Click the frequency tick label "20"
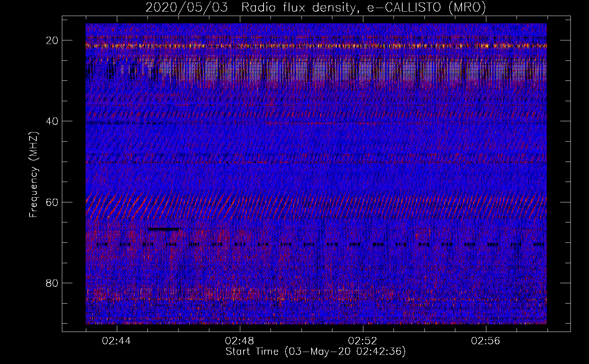This screenshot has height=364, width=589. (x=52, y=40)
